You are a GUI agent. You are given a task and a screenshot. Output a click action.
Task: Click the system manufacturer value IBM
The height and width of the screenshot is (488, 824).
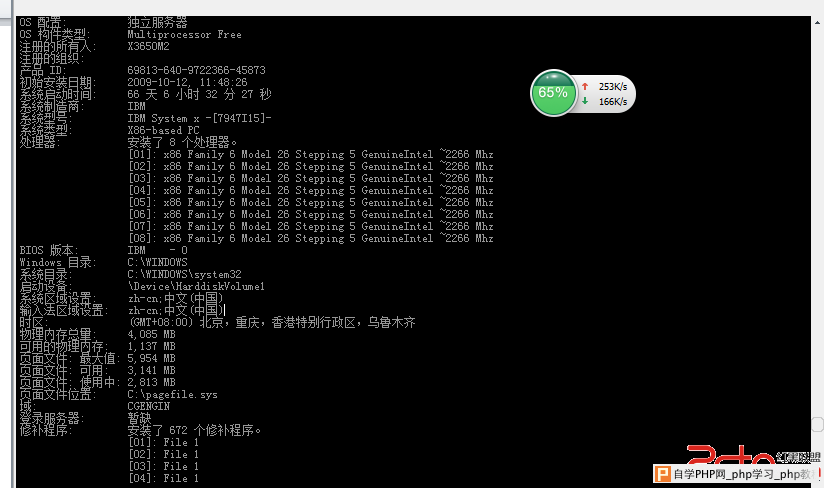(136, 107)
